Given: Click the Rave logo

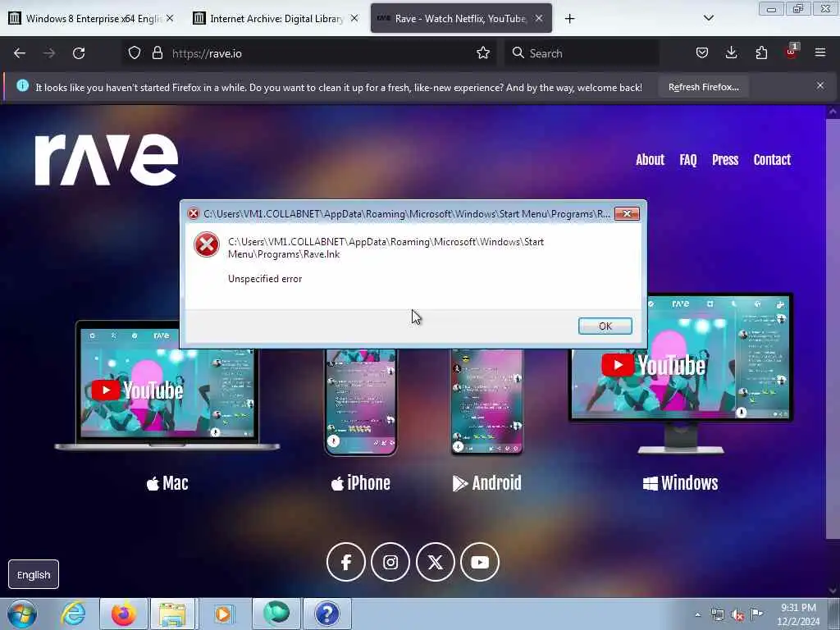Looking at the screenshot, I should (106, 160).
